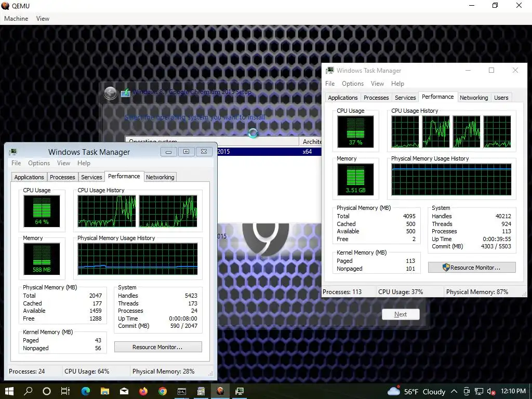532x399 pixels.
Task: Open Command Prompt taskbar icon
Action: click(x=182, y=392)
